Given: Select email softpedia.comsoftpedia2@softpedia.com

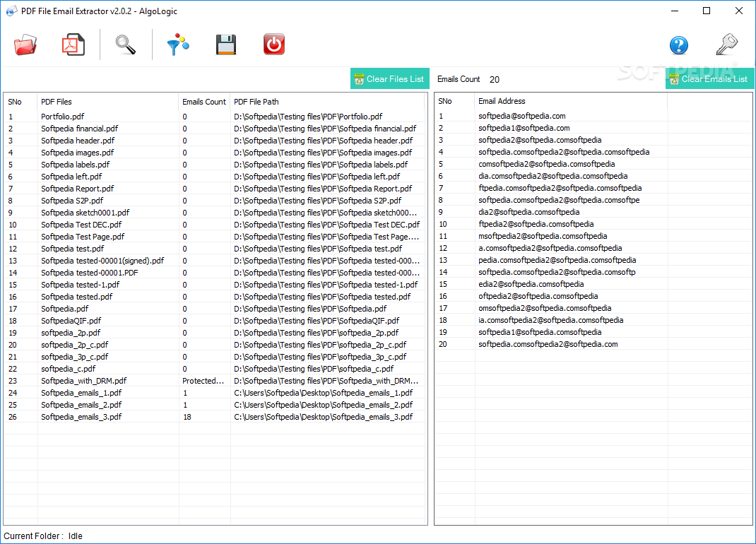Looking at the screenshot, I should point(548,345).
